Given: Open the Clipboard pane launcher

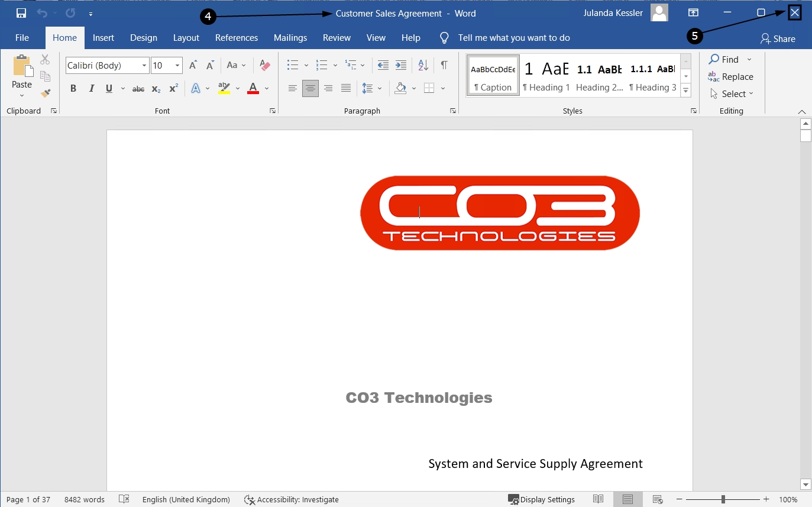Looking at the screenshot, I should pyautogui.click(x=54, y=111).
